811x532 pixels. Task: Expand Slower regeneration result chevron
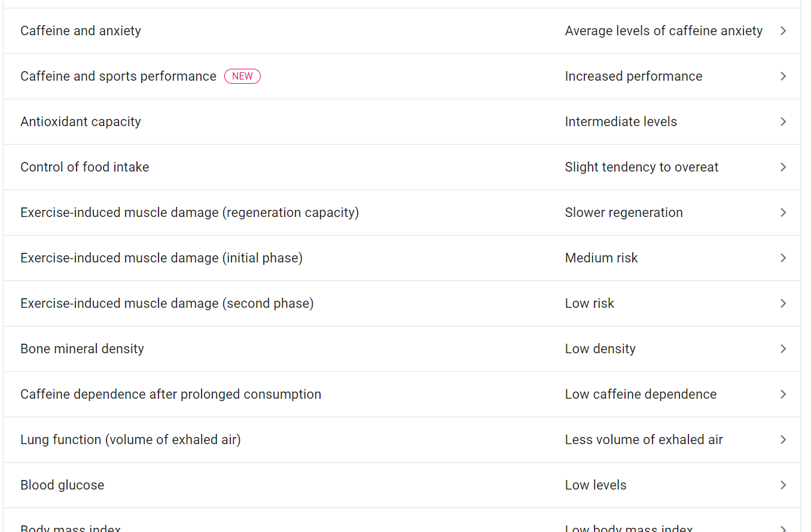[783, 213]
